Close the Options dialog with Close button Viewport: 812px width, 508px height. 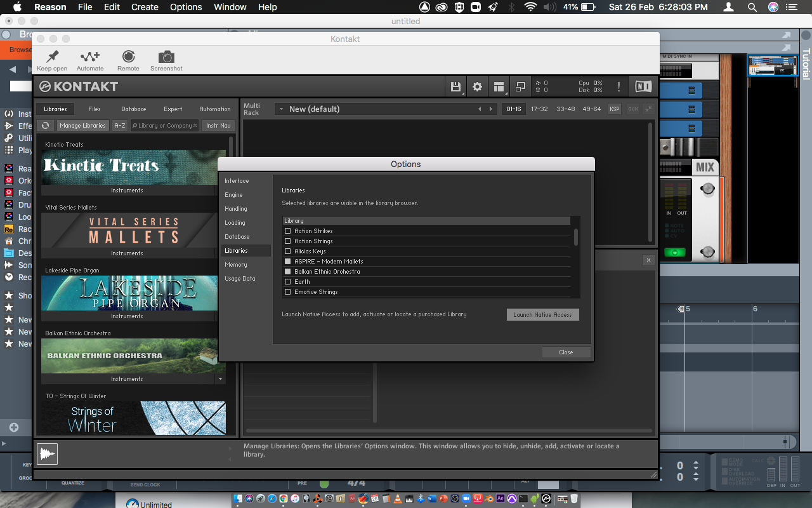point(566,352)
